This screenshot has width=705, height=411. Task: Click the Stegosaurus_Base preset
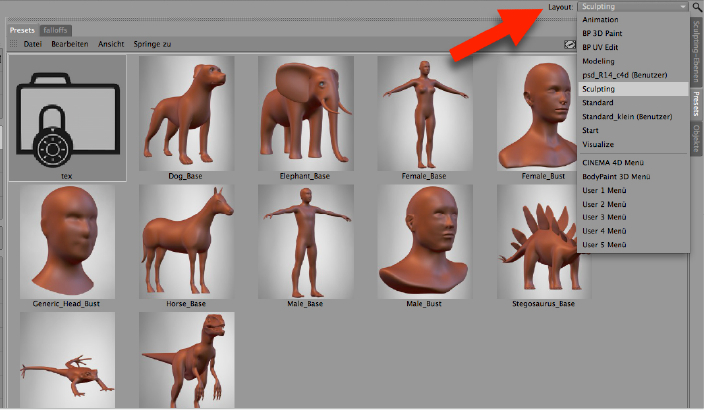tap(543, 240)
